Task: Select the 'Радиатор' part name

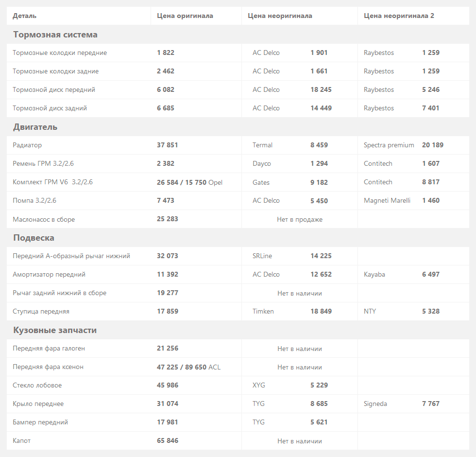Action: (x=27, y=145)
